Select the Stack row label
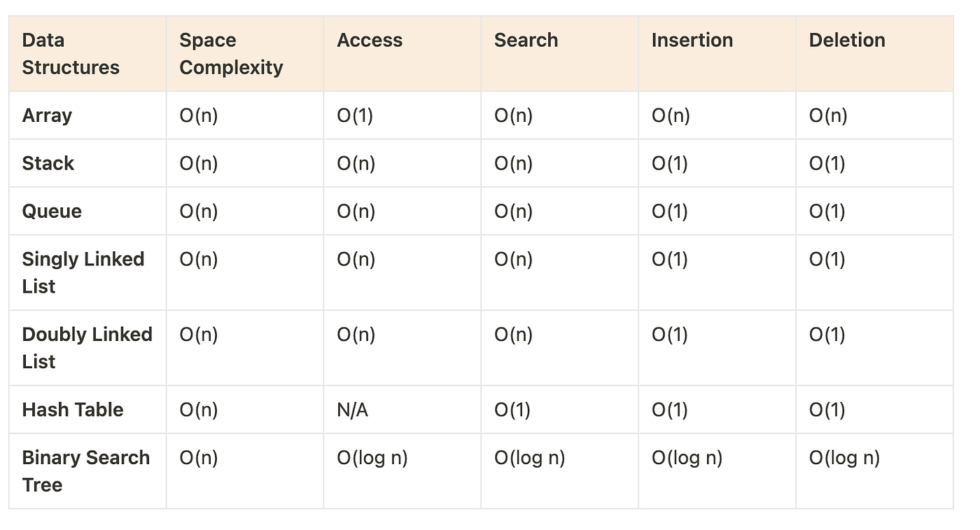The height and width of the screenshot is (530, 980). tap(48, 164)
